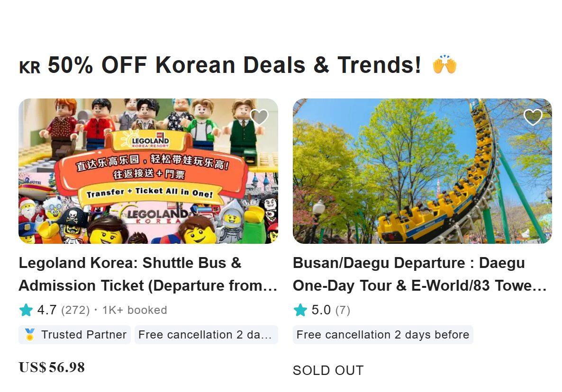Favorite the Legoland Korea deal with heart icon
The width and height of the screenshot is (562, 392).
click(259, 117)
